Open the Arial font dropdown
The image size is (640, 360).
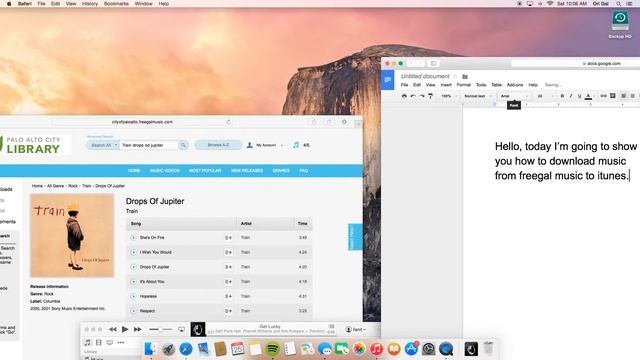[x=514, y=96]
